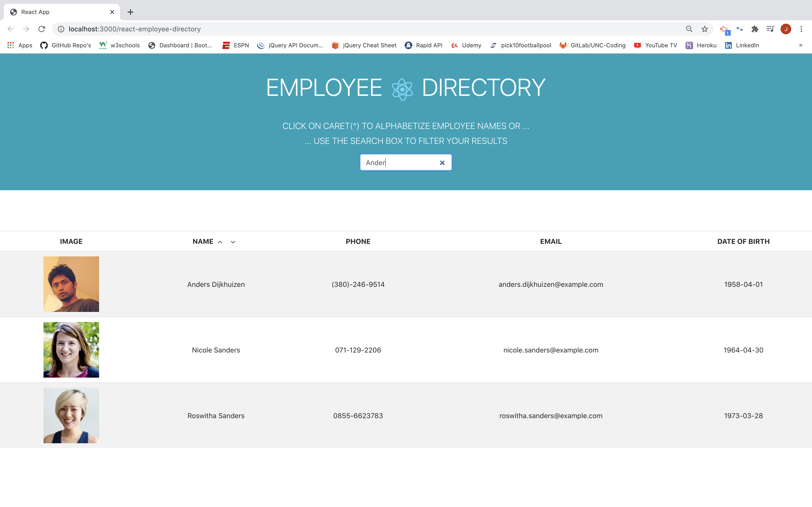Open Chrome's three-dot menu
The height and width of the screenshot is (507, 812).
802,29
